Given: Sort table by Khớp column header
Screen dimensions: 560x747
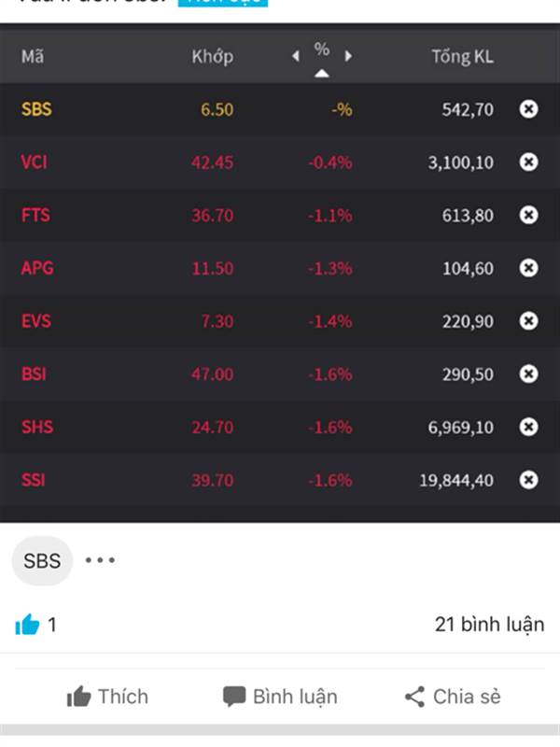Looking at the screenshot, I should click(213, 57).
